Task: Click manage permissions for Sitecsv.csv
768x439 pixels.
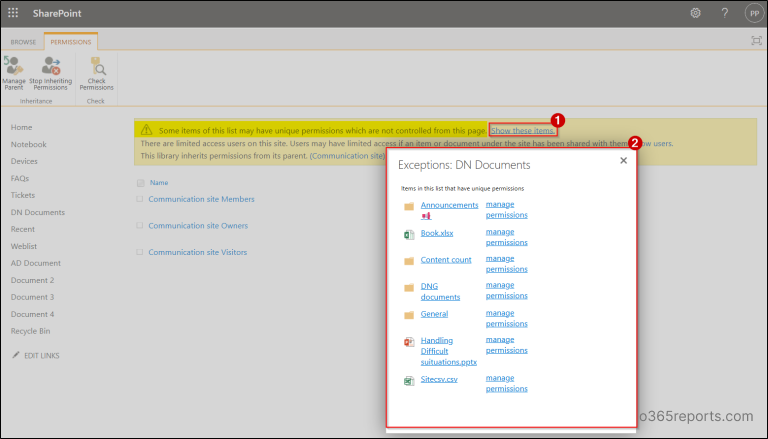Action: pyautogui.click(x=506, y=383)
